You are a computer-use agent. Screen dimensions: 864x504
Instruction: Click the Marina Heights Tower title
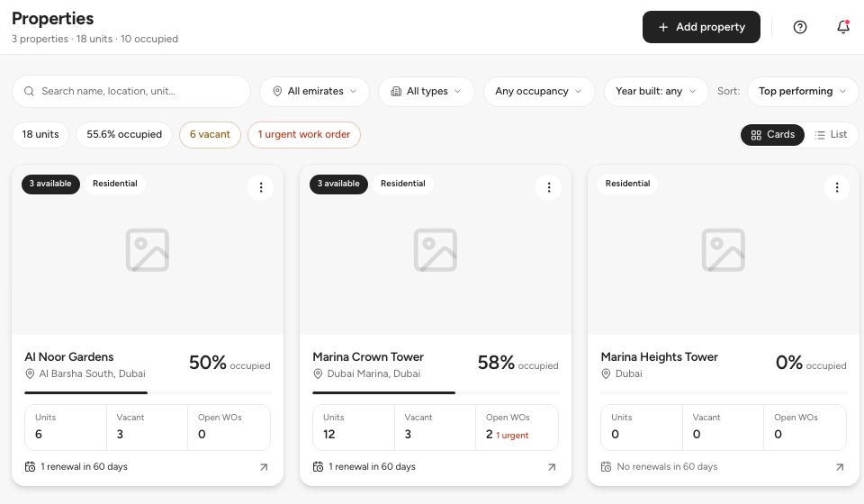click(660, 357)
